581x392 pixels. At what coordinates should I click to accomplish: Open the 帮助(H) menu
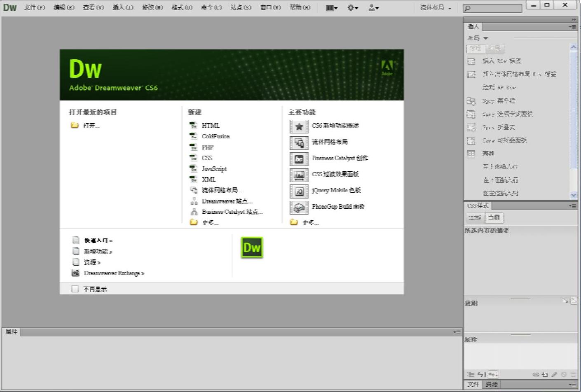(300, 7)
